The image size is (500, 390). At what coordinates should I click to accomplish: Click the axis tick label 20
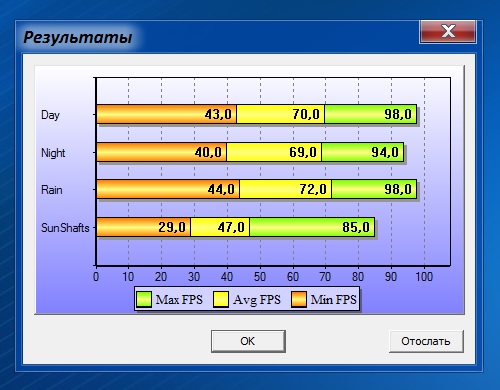tap(161, 277)
